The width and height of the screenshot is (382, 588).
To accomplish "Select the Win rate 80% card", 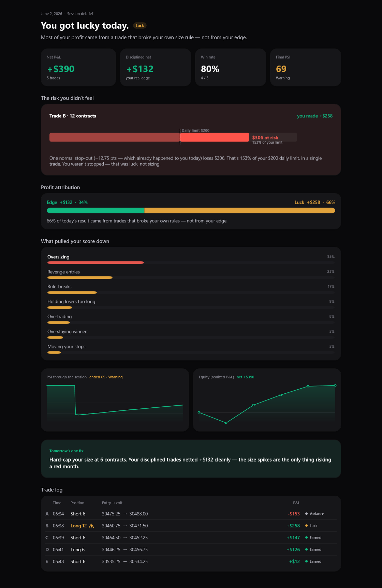I will pyautogui.click(x=231, y=67).
